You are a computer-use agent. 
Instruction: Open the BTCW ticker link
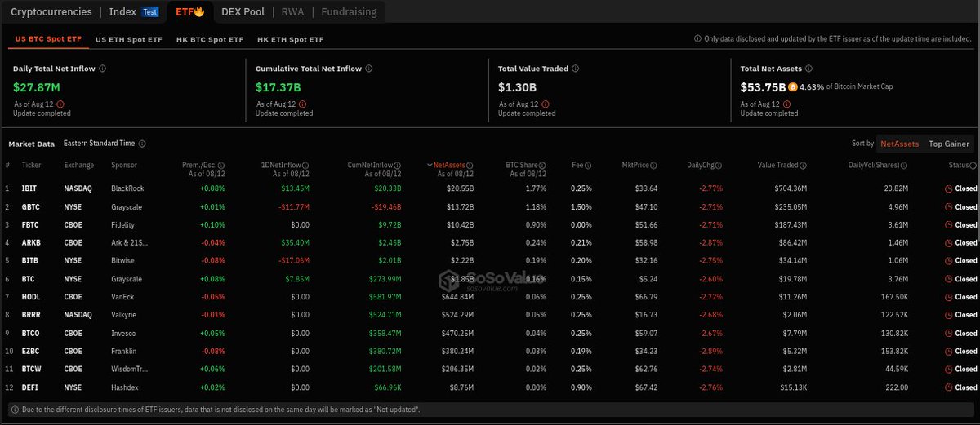(x=32, y=370)
